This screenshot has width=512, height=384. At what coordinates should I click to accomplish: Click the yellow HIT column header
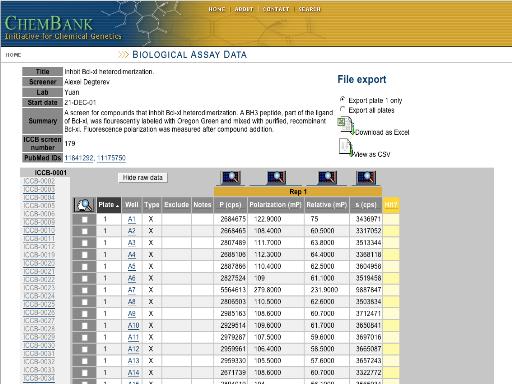(391, 205)
